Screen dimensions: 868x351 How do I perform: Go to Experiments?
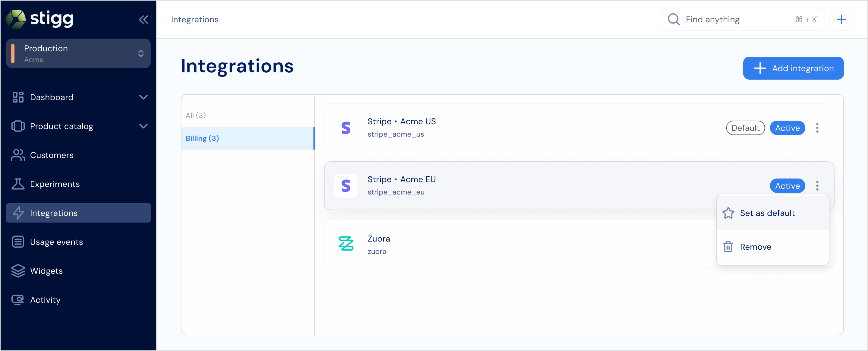click(x=78, y=184)
